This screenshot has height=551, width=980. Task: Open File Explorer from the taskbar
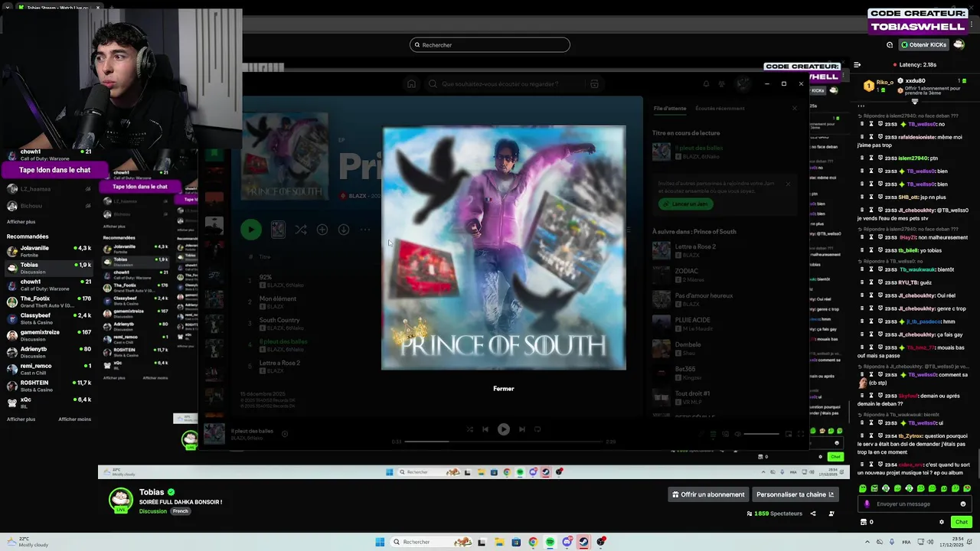[x=499, y=542]
